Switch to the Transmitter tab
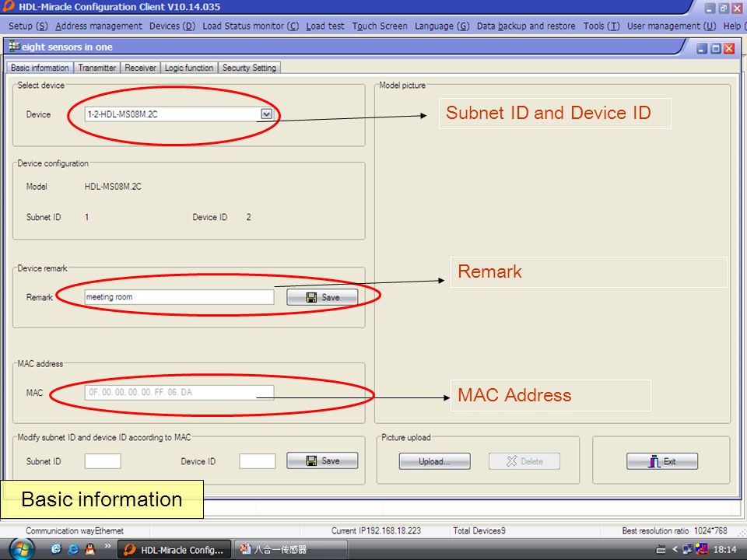The image size is (747, 560). 97,68
